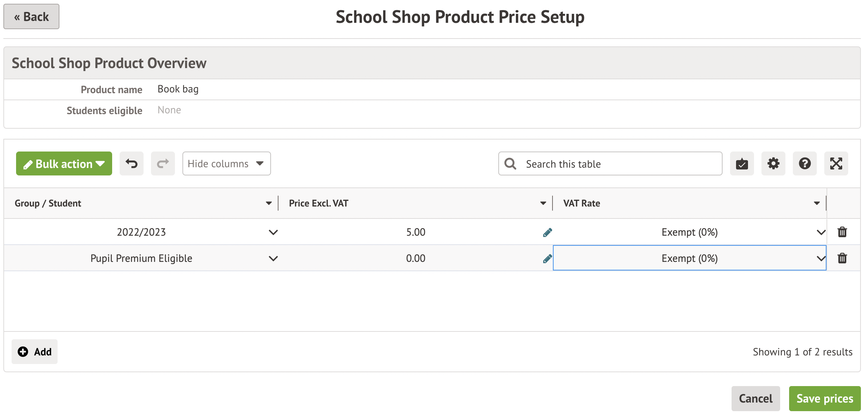Open Price Excl. VAT column header menu
The height and width of the screenshot is (419, 868).
543,203
